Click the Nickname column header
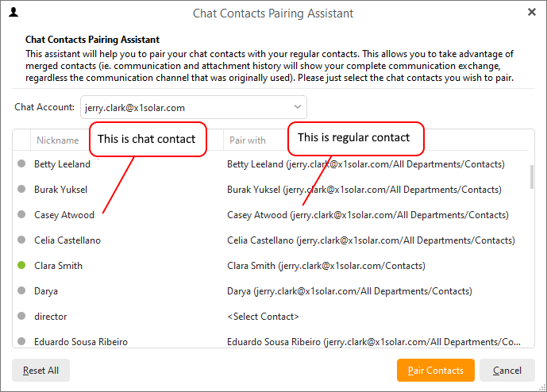This screenshot has height=392, width=547. pos(58,140)
